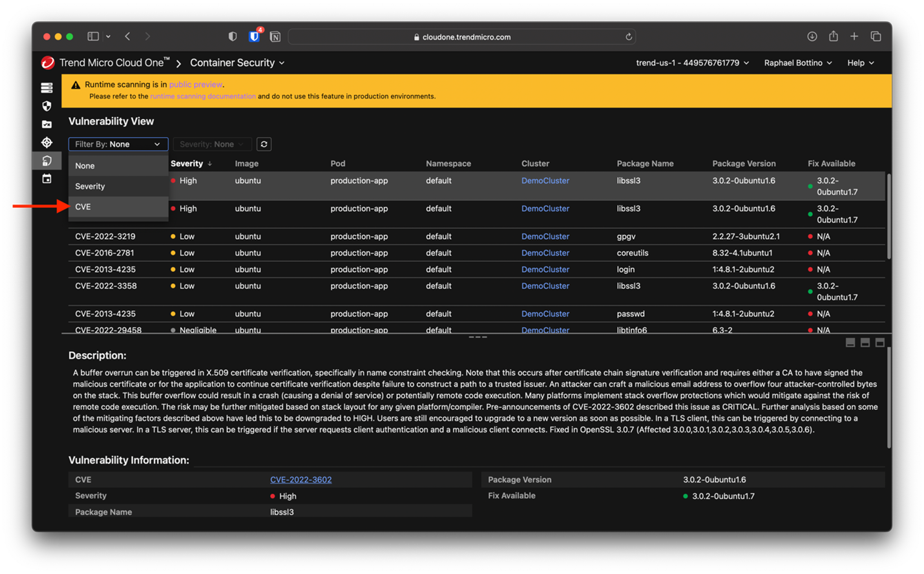Expand the Container Security service dropdown
Image resolution: width=924 pixels, height=574 pixels.
[x=237, y=63]
